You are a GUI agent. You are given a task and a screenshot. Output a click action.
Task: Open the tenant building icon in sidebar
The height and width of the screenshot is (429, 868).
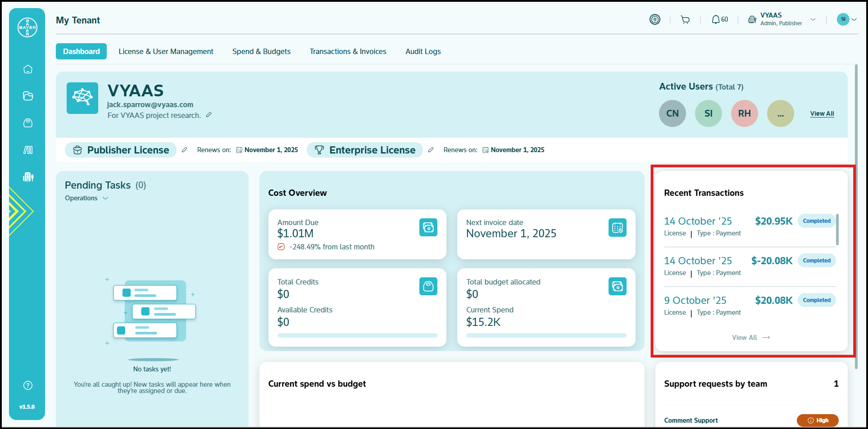28,177
